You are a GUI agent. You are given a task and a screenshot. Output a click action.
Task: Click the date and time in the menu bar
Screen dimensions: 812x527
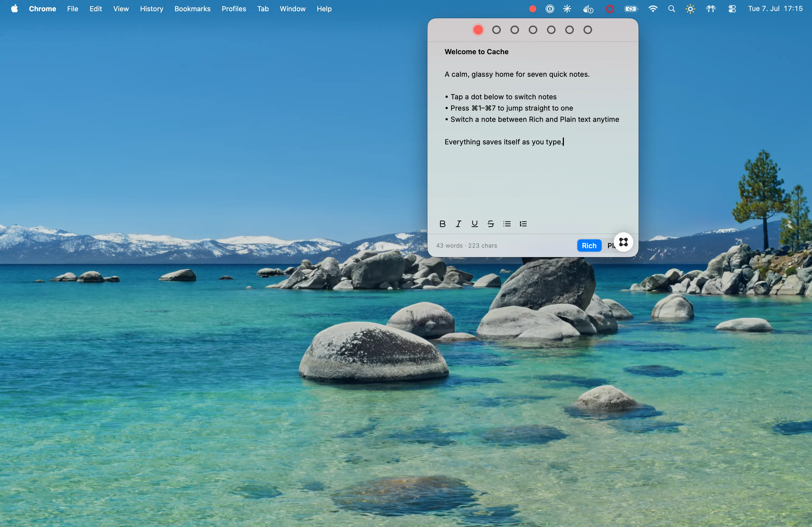(x=775, y=9)
